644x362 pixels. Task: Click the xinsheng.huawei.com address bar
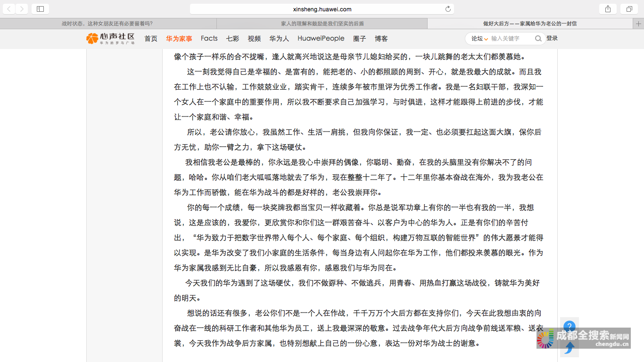tap(322, 9)
